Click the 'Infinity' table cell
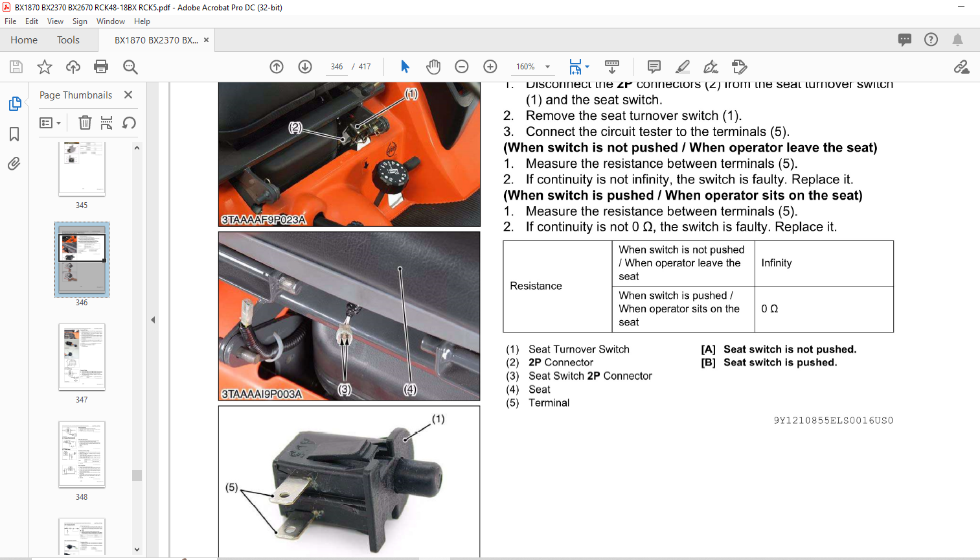Viewport: 980px width, 560px height. (x=824, y=263)
